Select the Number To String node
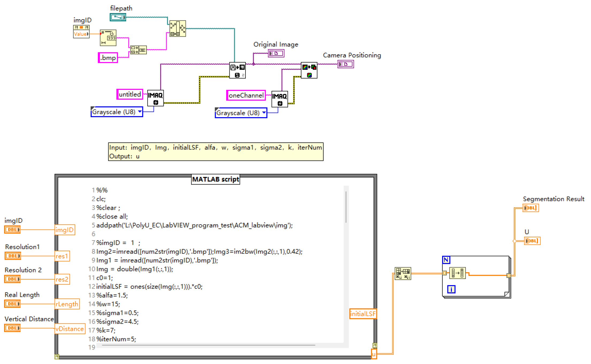The height and width of the screenshot is (364, 591). pyautogui.click(x=108, y=38)
